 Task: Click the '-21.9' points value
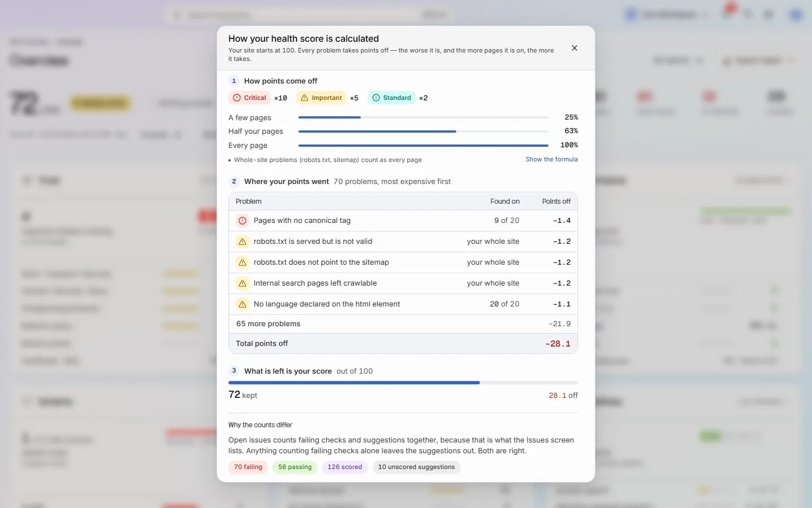pyautogui.click(x=559, y=324)
